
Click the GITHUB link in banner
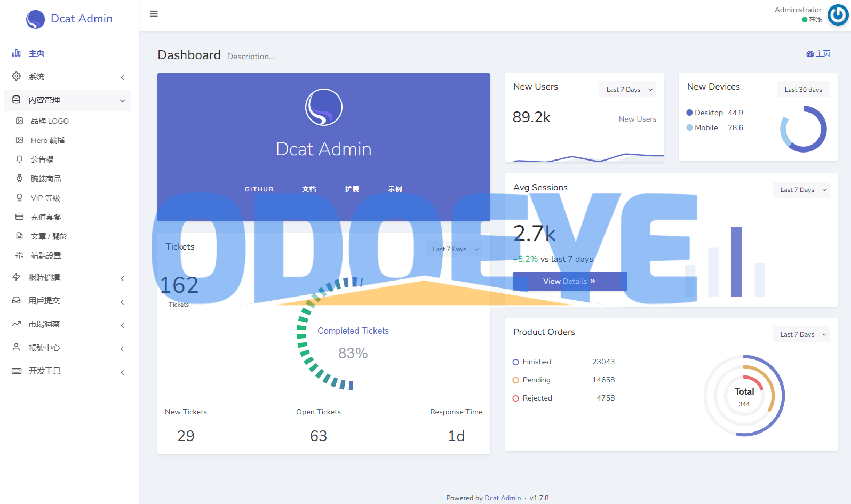(259, 189)
